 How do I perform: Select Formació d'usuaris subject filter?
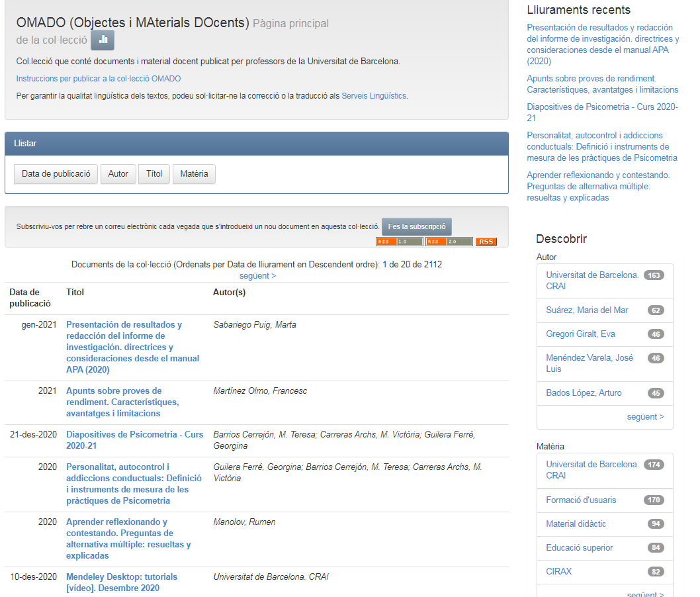[x=581, y=500]
